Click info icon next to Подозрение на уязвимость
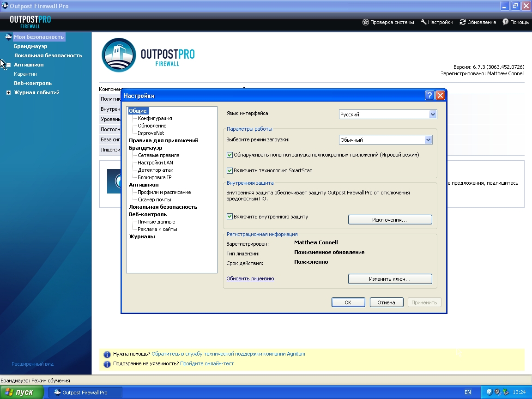This screenshot has width=532, height=399. [x=107, y=364]
